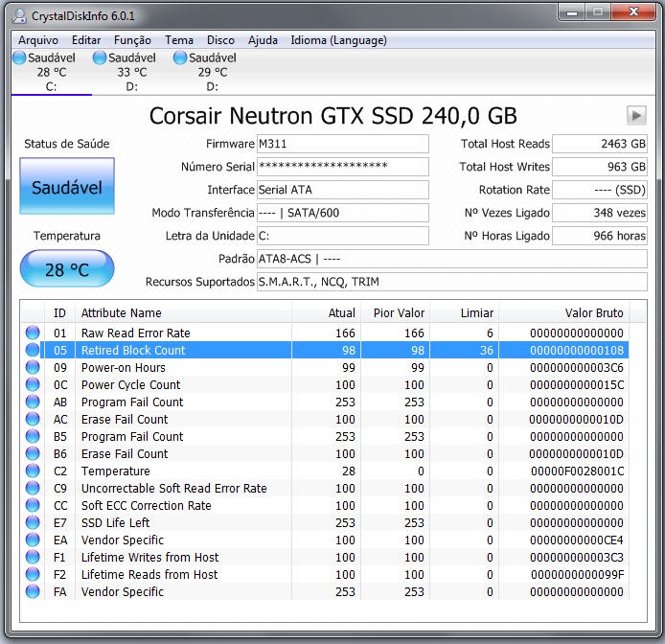The width and height of the screenshot is (665, 644).
Task: Click the 28 °C temperature button
Action: [67, 269]
